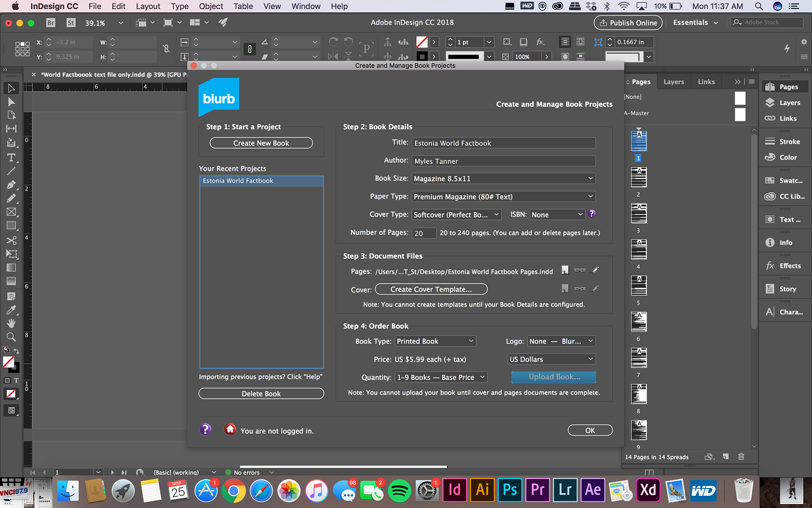Click Publish Online button
The height and width of the screenshot is (508, 812).
coord(628,22)
